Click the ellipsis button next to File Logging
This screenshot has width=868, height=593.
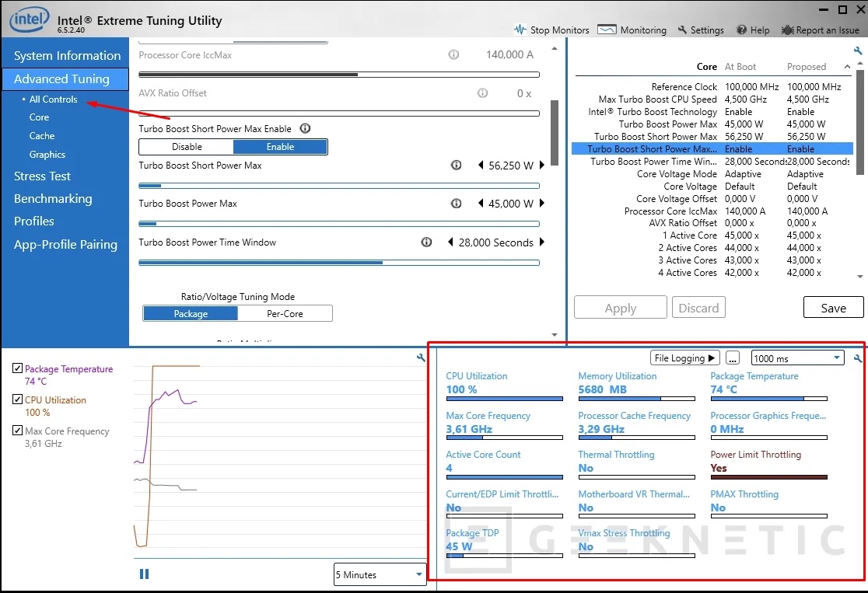(x=733, y=358)
